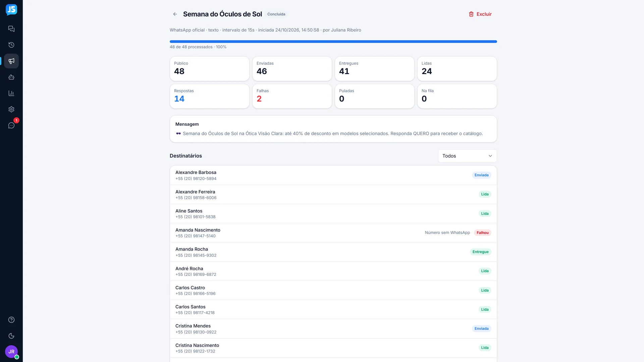644x362 pixels.
Task: Open the history clock icon in sidebar
Action: tap(11, 45)
